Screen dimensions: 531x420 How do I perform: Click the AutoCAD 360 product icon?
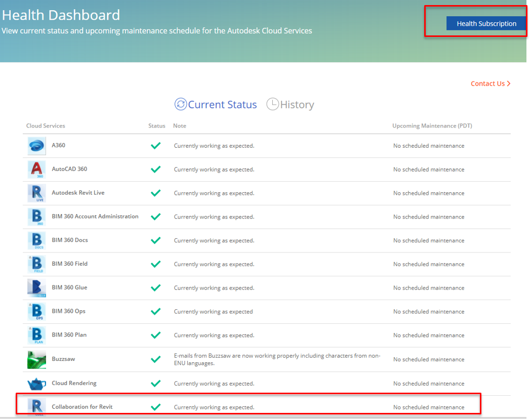coord(36,170)
